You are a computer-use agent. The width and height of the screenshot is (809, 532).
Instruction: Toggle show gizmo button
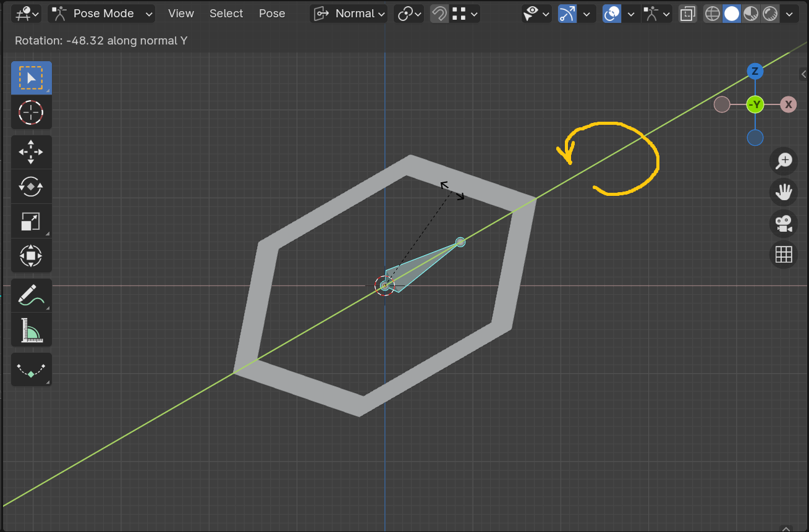[567, 14]
